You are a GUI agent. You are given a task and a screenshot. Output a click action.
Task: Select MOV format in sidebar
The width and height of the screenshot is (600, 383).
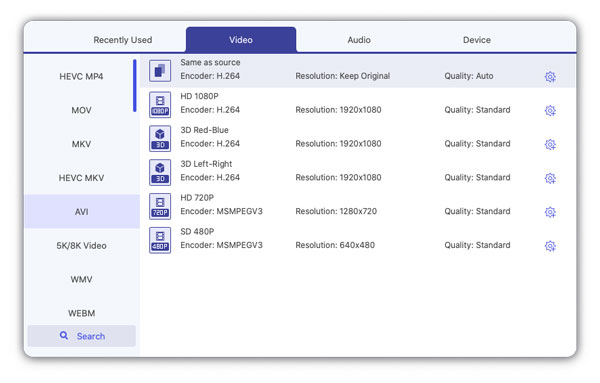[81, 110]
